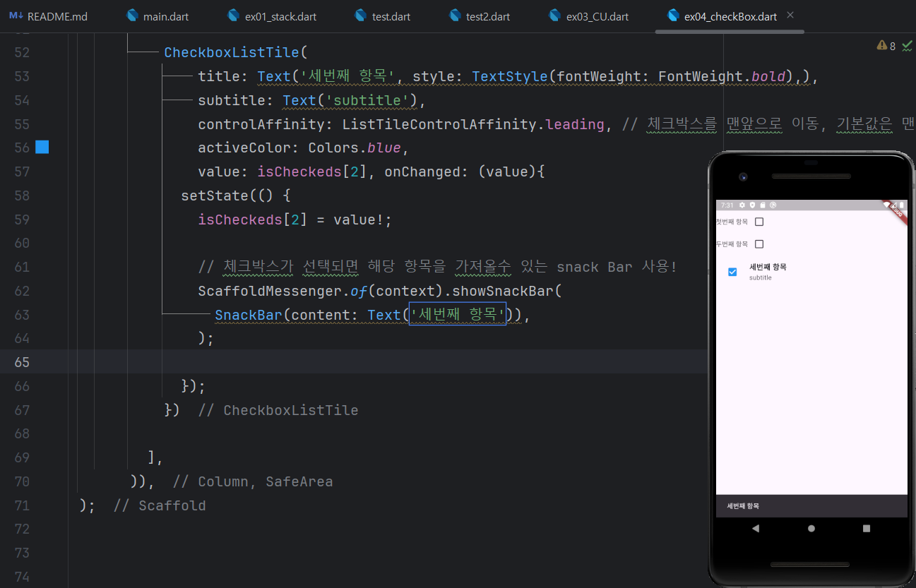Tap the emulator Recents square button
Screen dimensions: 916x588
point(867,528)
